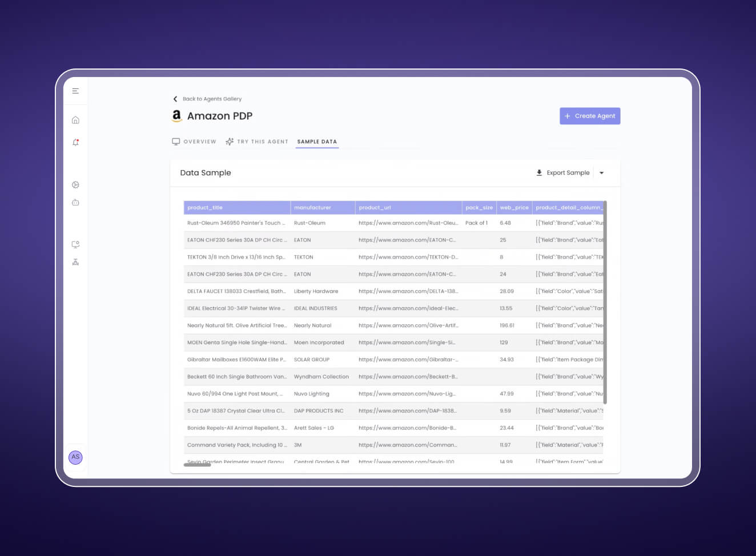Click the Amazon logo icon
This screenshot has width=756, height=556.
(x=177, y=116)
